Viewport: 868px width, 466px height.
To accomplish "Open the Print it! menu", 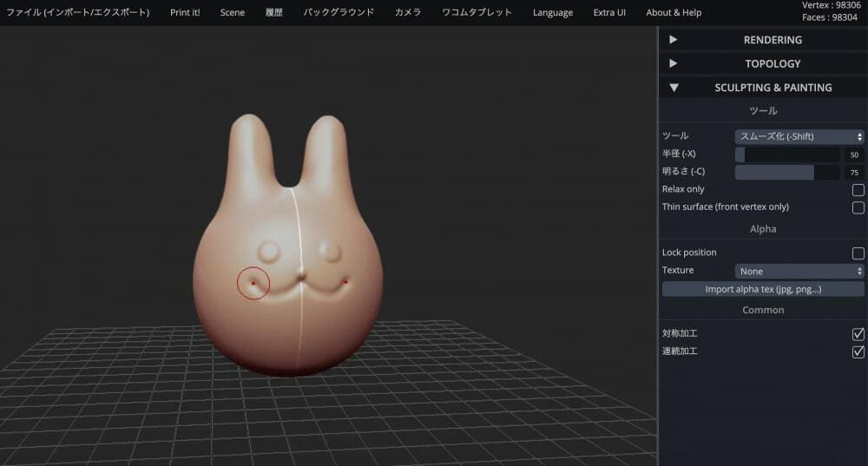I will click(x=185, y=12).
